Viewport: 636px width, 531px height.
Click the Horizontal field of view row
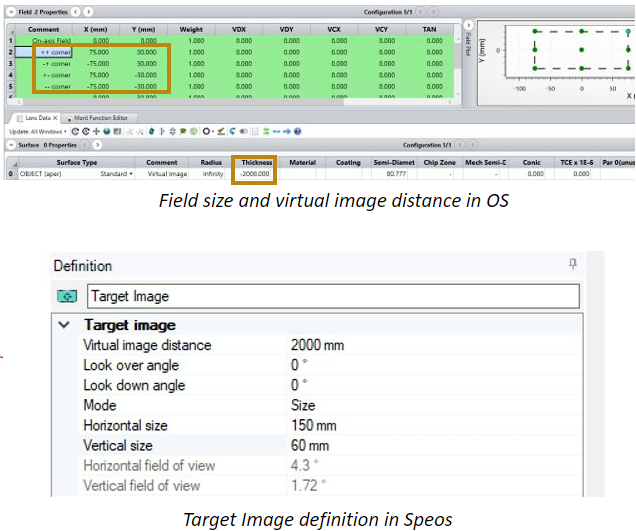[x=330, y=465]
